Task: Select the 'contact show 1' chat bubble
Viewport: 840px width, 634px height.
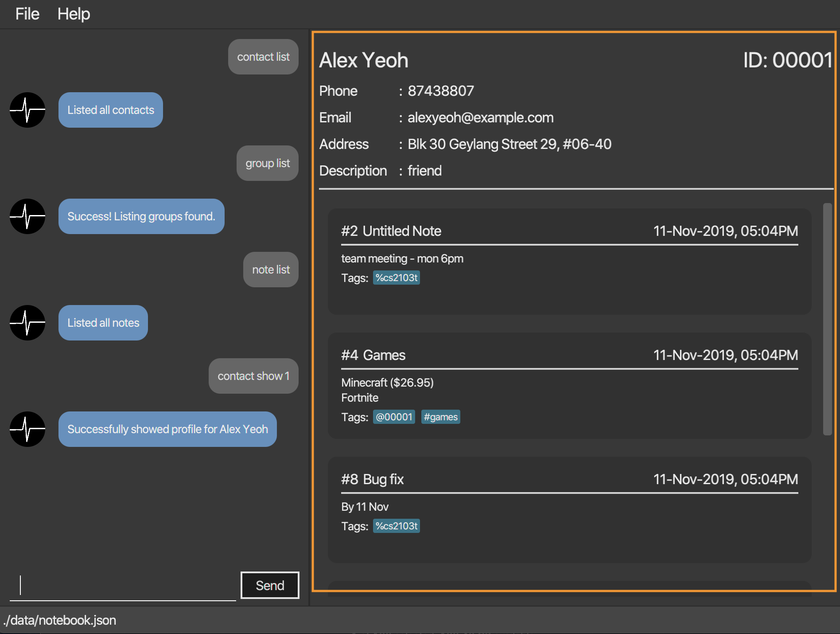Action: tap(253, 376)
